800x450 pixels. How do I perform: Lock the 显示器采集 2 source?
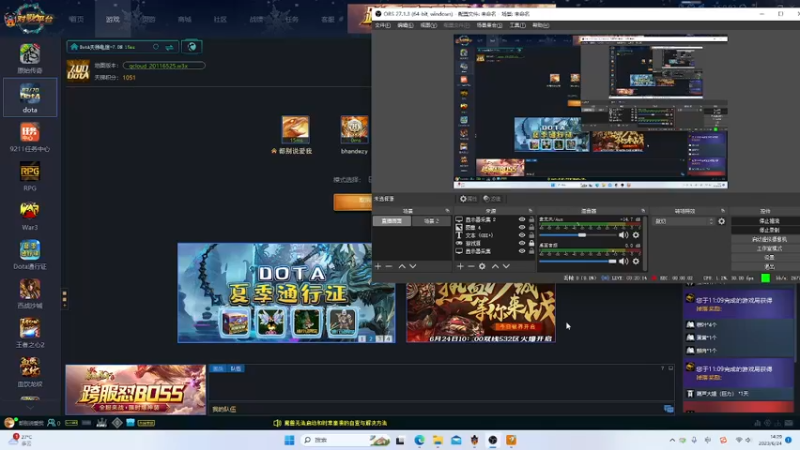click(532, 219)
